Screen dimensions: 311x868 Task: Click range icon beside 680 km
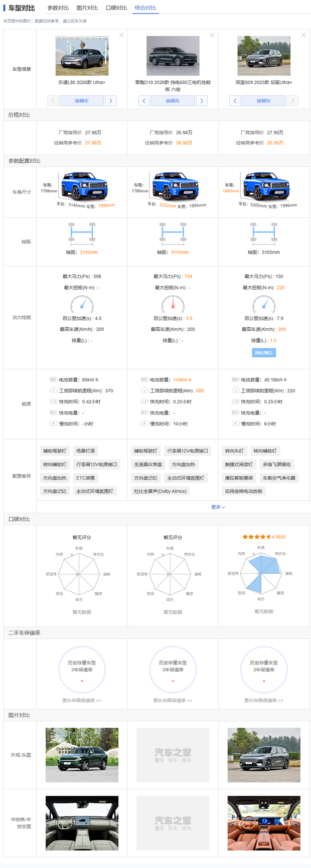click(144, 390)
